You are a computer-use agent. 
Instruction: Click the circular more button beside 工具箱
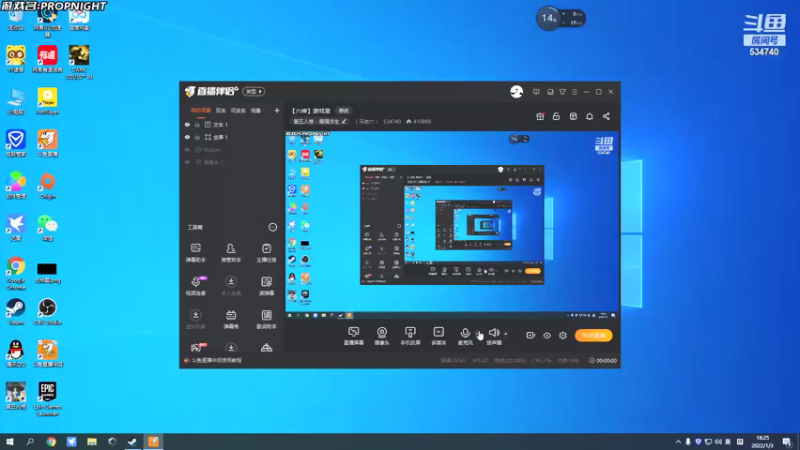point(272,227)
